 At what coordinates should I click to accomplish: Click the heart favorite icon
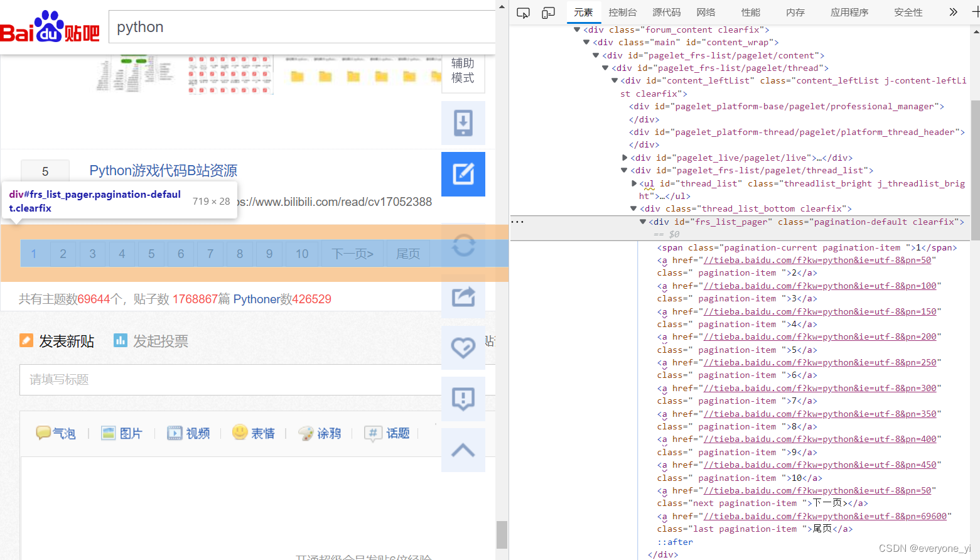(463, 347)
